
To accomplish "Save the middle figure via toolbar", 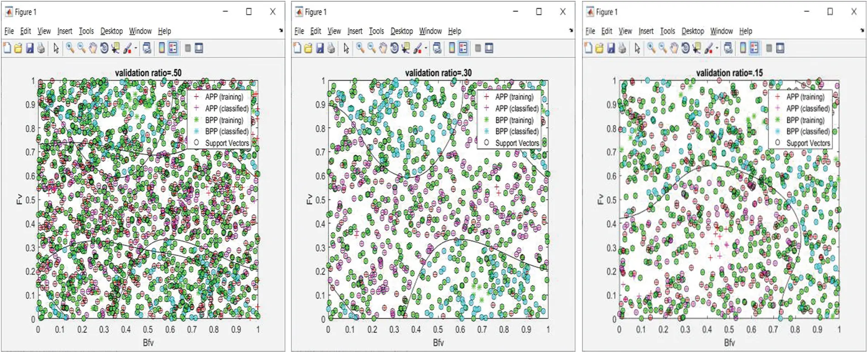I will tap(320, 48).
